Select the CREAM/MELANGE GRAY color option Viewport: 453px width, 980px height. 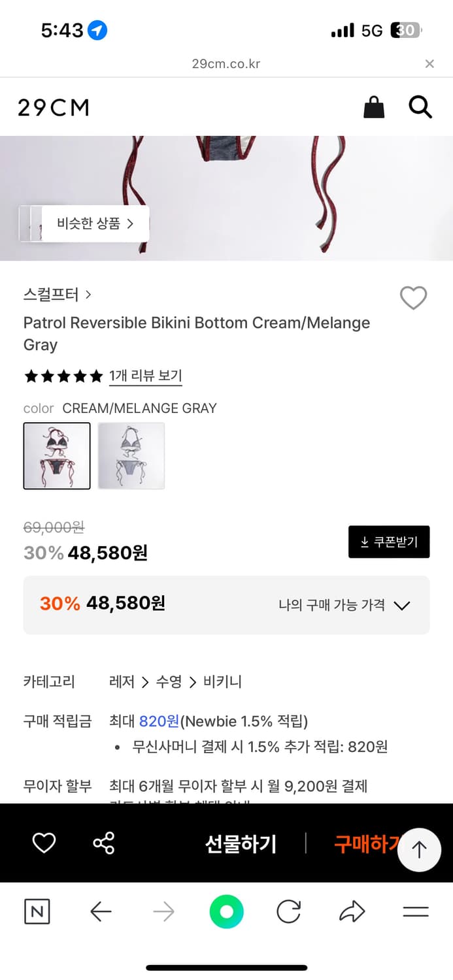click(x=57, y=455)
